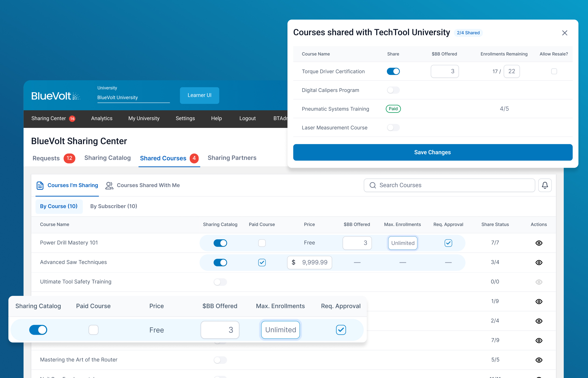588x378 pixels.
Task: Disable sharing for Torque Driver Certification
Action: [393, 71]
